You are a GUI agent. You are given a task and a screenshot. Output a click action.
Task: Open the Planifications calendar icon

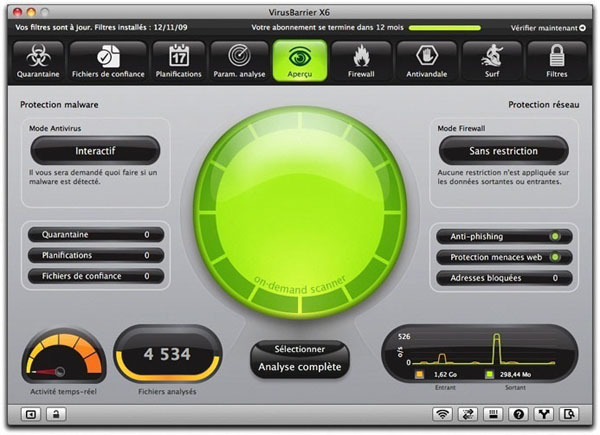click(178, 61)
